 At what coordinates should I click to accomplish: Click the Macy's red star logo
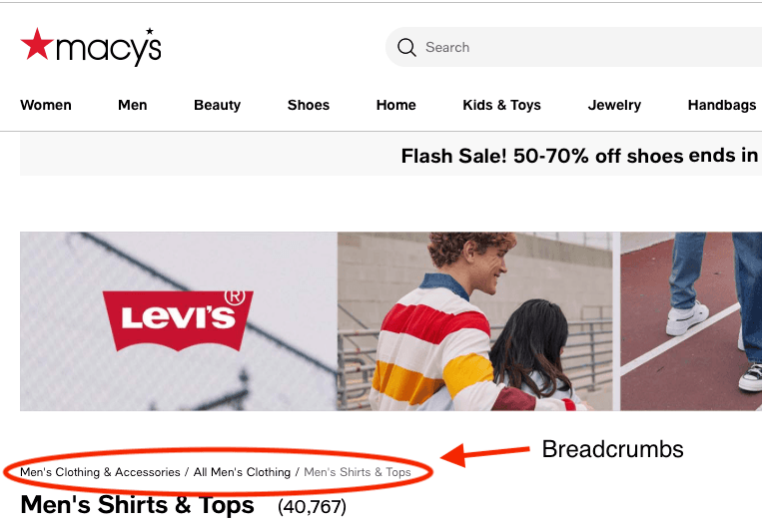(x=37, y=45)
